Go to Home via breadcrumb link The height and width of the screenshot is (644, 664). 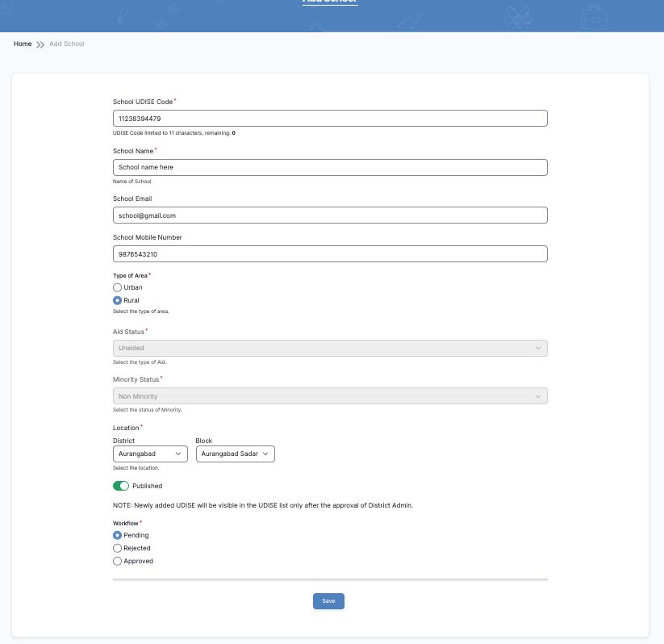[23, 44]
